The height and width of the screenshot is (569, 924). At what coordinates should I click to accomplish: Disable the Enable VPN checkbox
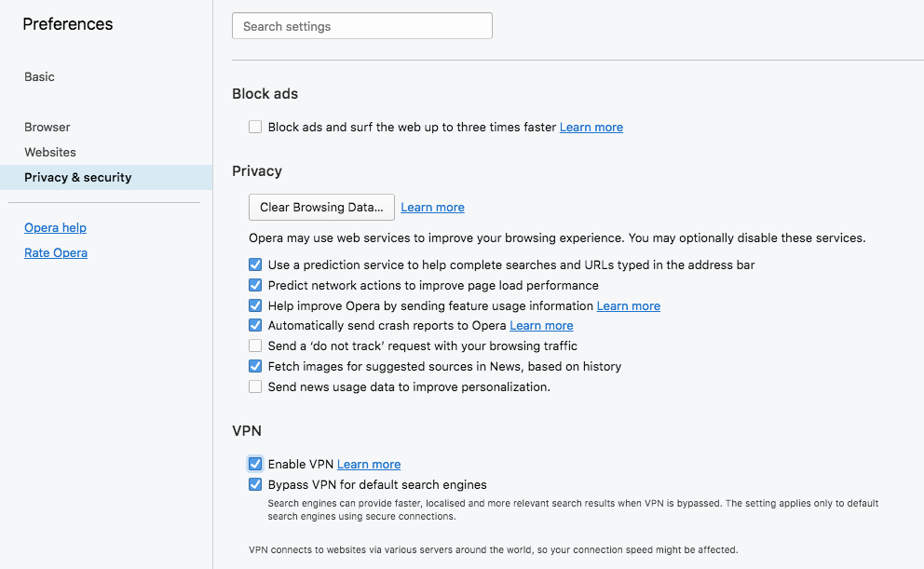255,464
